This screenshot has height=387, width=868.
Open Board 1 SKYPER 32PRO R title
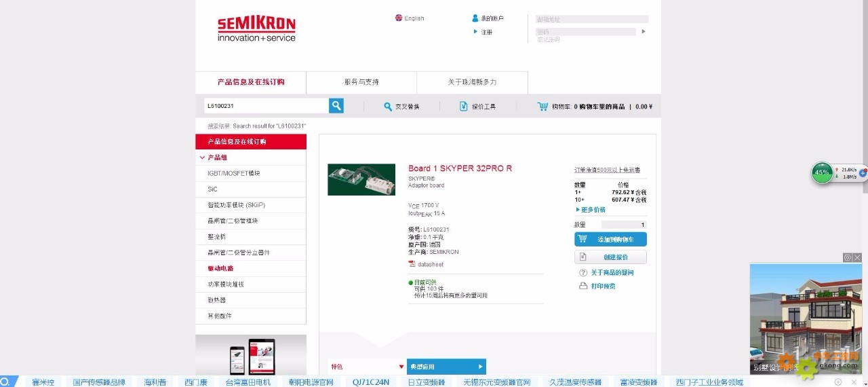460,168
